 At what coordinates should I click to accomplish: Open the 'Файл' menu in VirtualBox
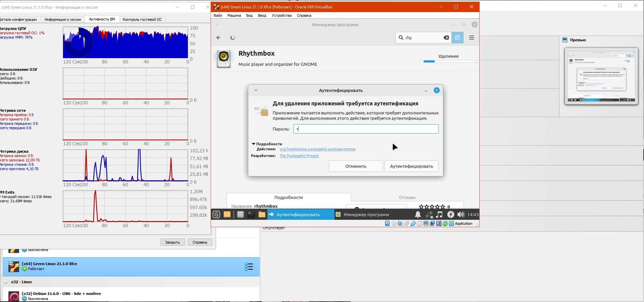tap(218, 15)
